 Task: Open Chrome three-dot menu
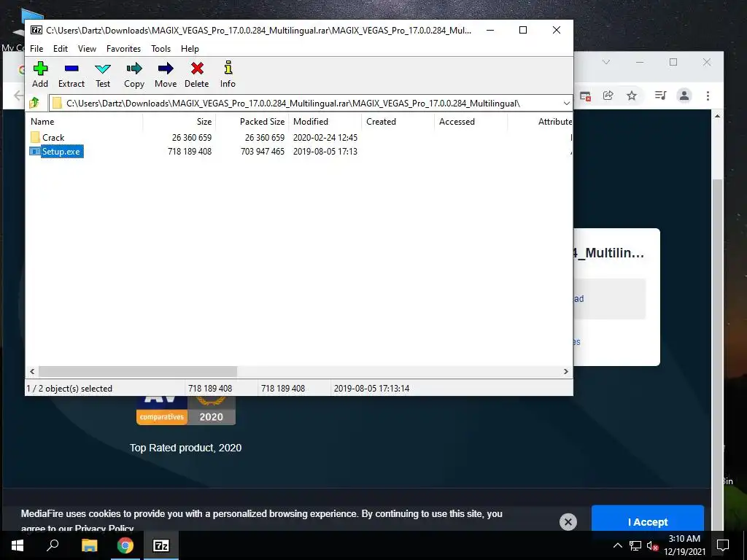coord(708,96)
